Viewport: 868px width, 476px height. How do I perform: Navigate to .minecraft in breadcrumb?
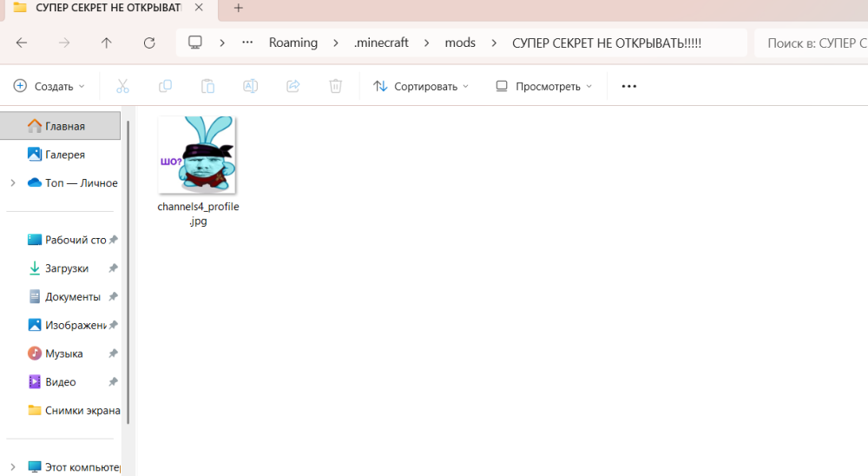tap(381, 43)
